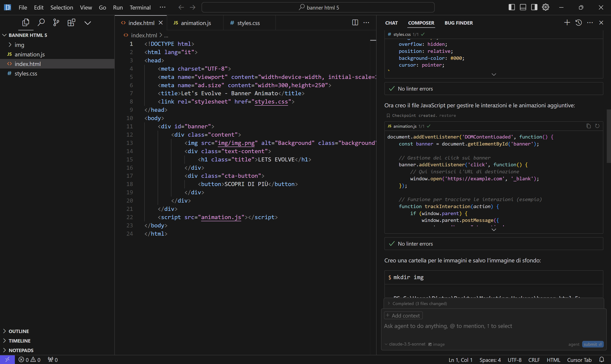Toggle the bottom panel visibility
The height and width of the screenshot is (364, 611).
tap(523, 7)
